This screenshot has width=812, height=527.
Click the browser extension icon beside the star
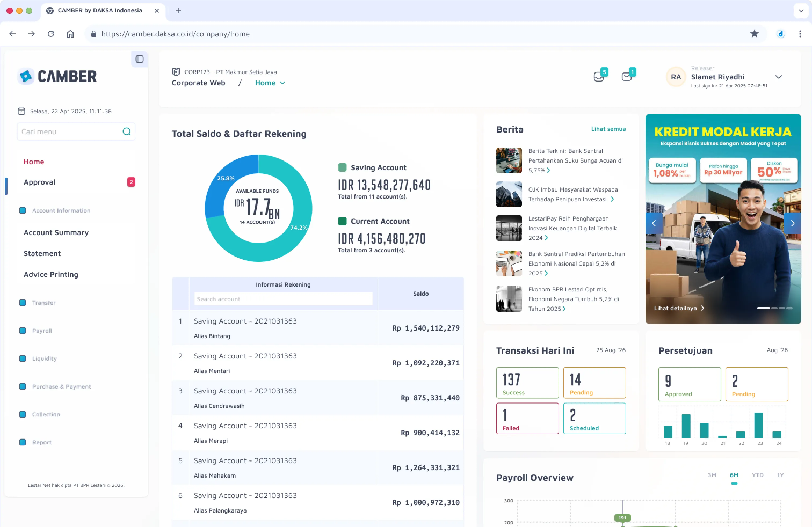781,34
